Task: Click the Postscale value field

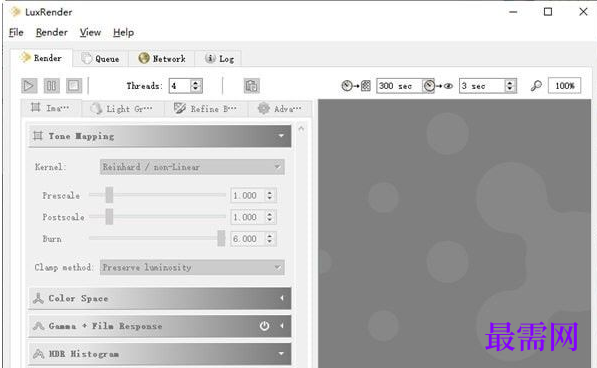Action: coord(247,217)
